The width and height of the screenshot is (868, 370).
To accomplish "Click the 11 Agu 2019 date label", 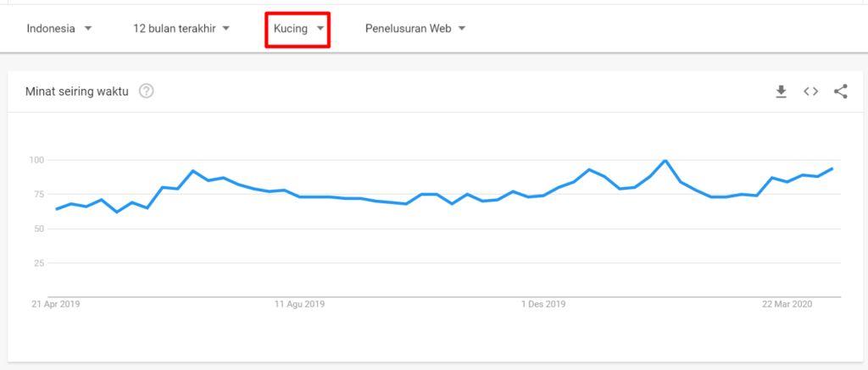I will tap(300, 305).
